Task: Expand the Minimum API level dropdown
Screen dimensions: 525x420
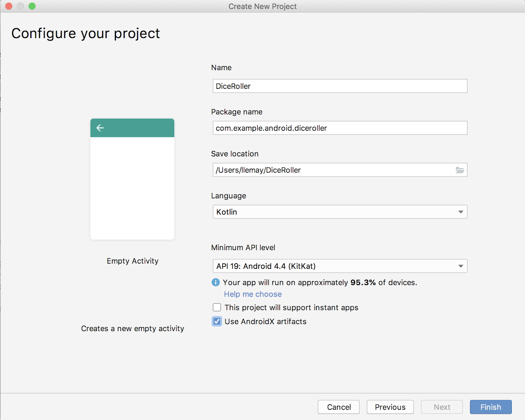Action: [340, 266]
